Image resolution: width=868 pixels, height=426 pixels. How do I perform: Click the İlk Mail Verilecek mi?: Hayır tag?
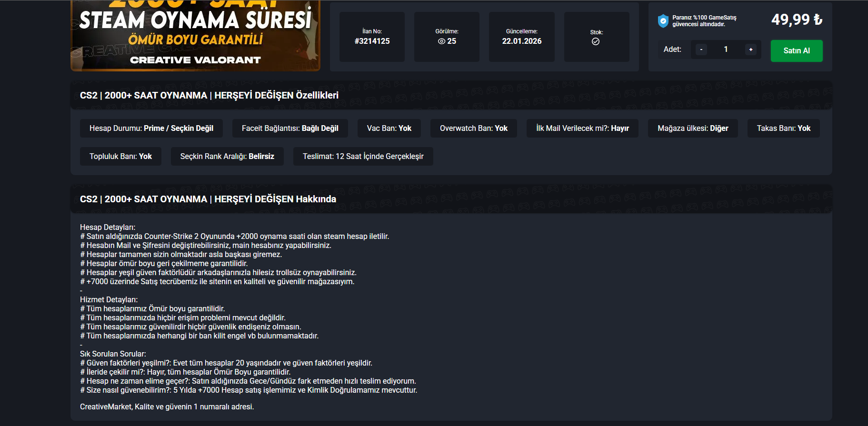(x=582, y=128)
